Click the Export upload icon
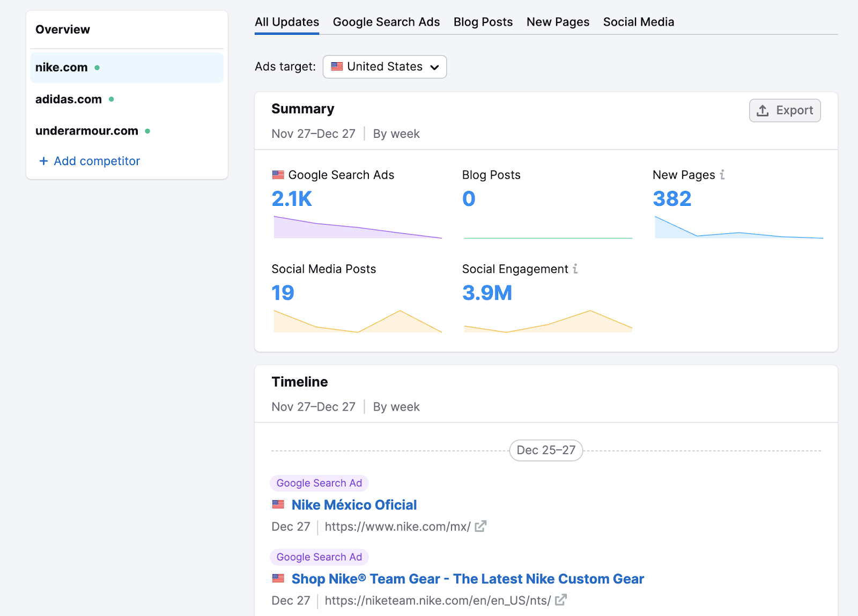858x616 pixels. click(x=763, y=110)
